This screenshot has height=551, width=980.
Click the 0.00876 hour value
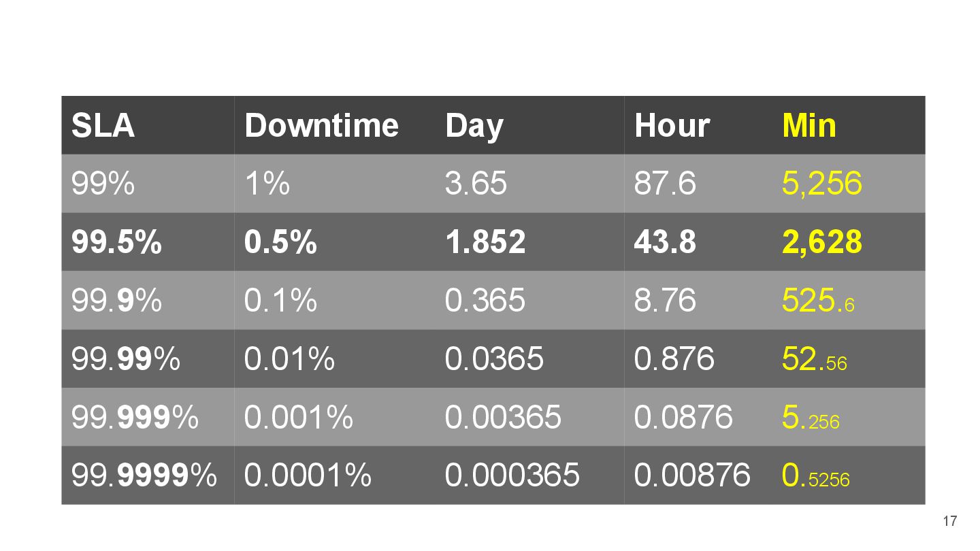tap(692, 475)
